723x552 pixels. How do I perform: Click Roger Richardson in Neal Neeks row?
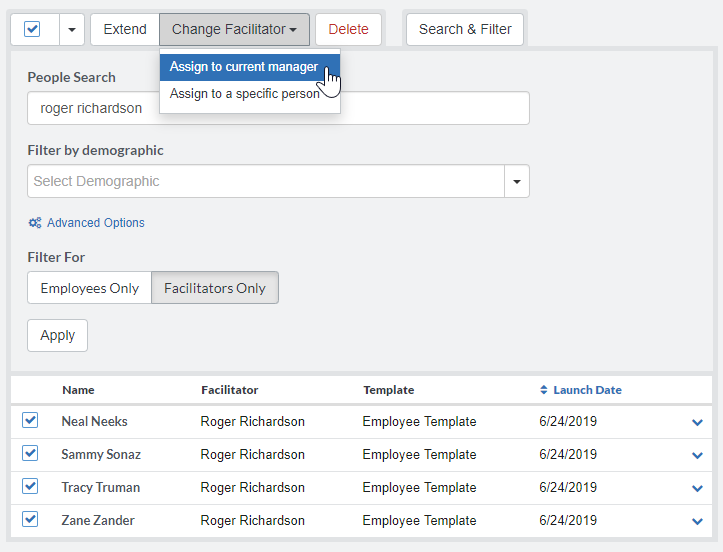click(253, 421)
